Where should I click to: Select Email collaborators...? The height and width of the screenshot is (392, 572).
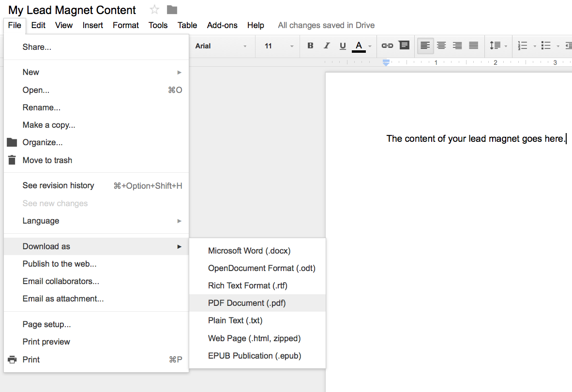(x=96, y=282)
